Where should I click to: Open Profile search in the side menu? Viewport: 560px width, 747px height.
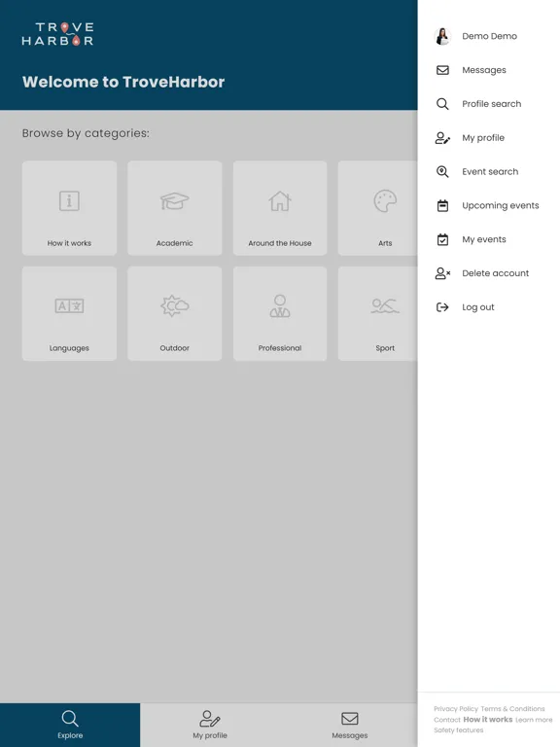click(491, 104)
